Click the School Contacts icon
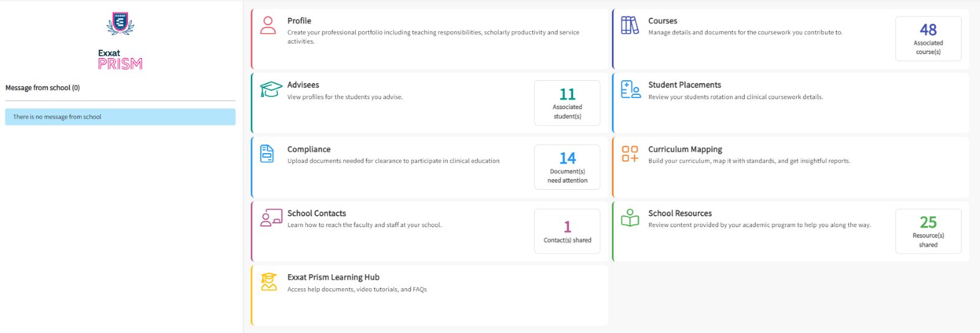 click(x=271, y=218)
